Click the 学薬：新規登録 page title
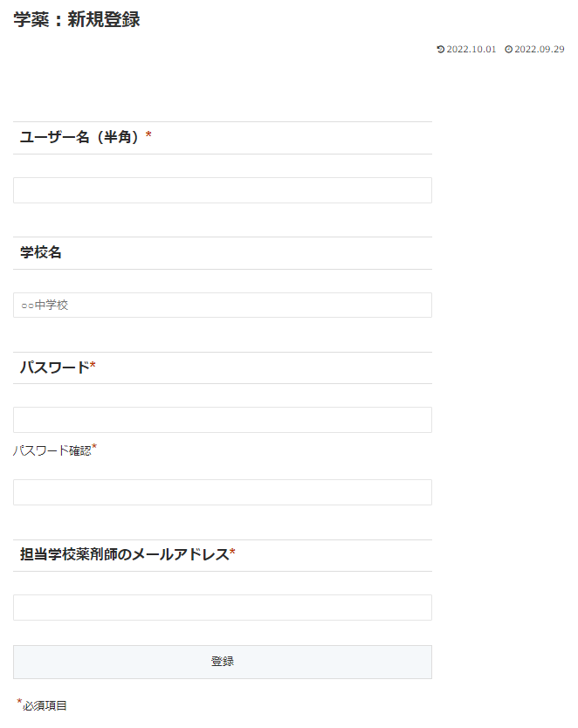 [77, 20]
